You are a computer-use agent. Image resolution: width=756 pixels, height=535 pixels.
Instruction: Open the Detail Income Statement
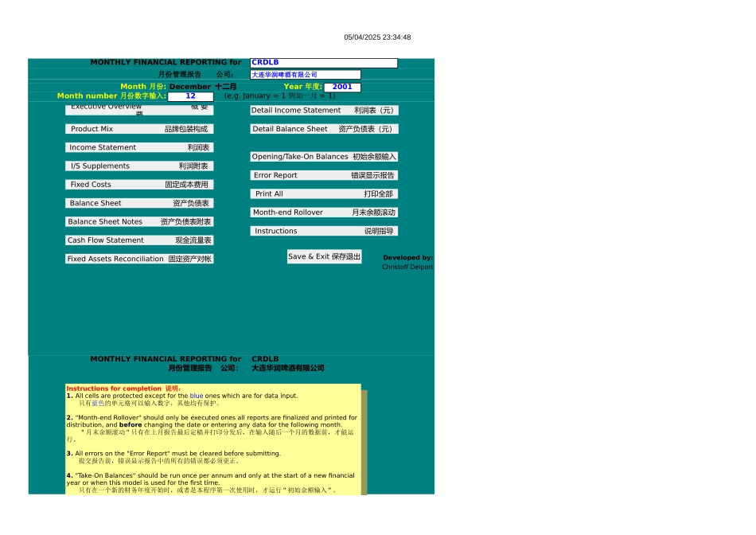coord(324,111)
